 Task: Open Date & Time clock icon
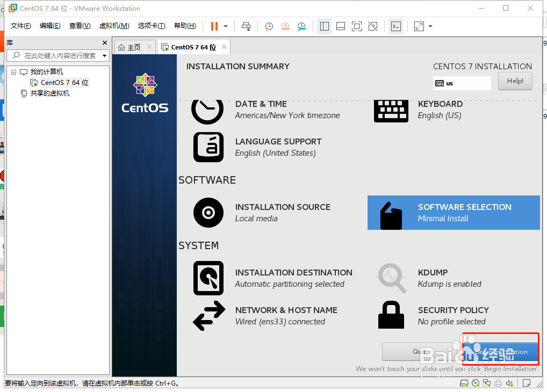click(207, 111)
